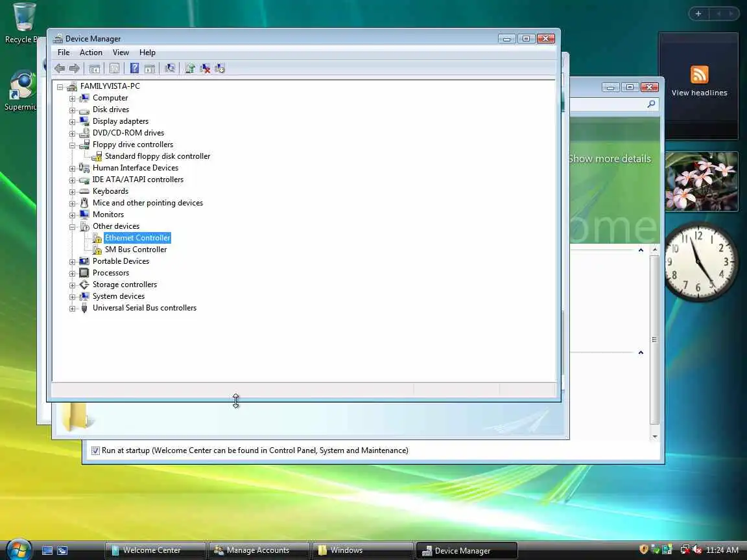This screenshot has height=560, width=747.
Task: Collapse the FAMILYVISTA-PC root node
Action: [x=60, y=87]
